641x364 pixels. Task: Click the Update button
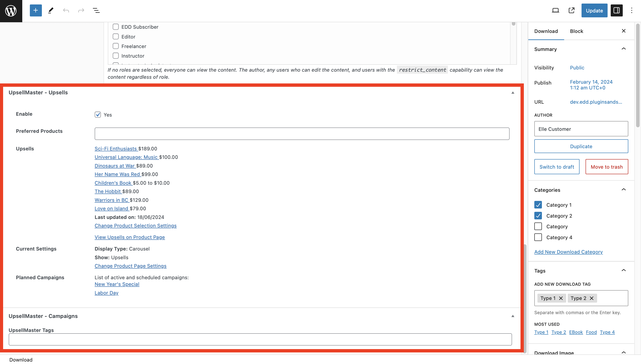pos(594,10)
